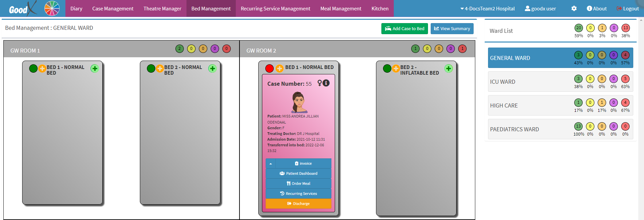Open Recurring Service Management

coord(275,8)
